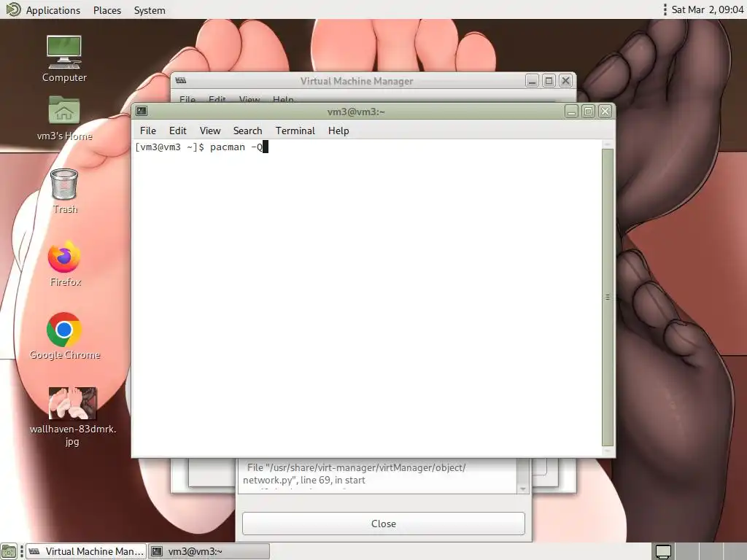747x560 pixels.
Task: Click the Virtual Machine Manager title bar icon
Action: tap(181, 80)
